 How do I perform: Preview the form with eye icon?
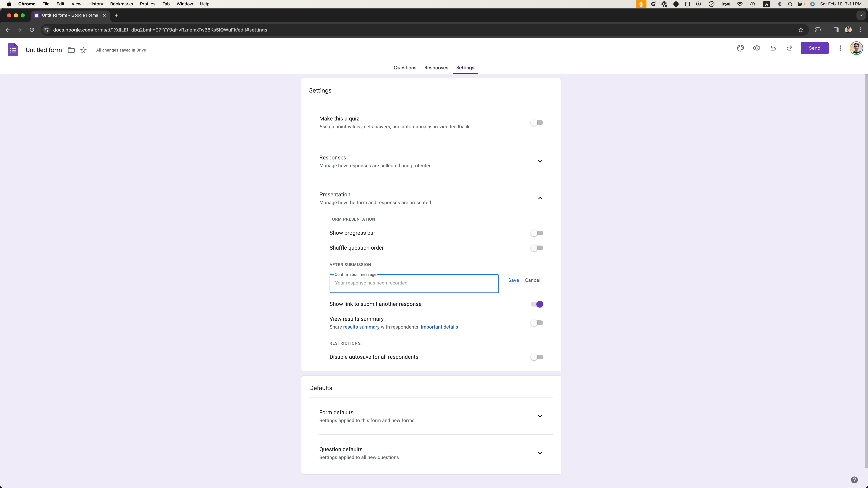(x=757, y=48)
